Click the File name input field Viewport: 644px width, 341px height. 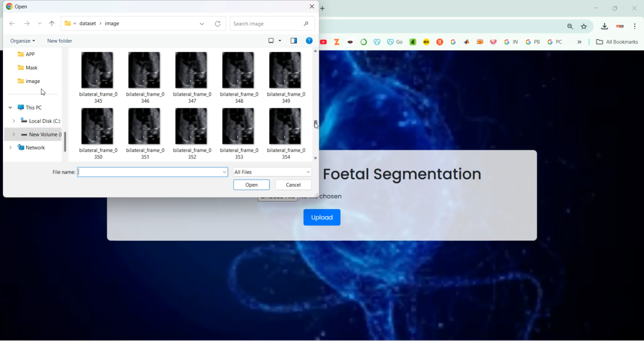(x=150, y=172)
